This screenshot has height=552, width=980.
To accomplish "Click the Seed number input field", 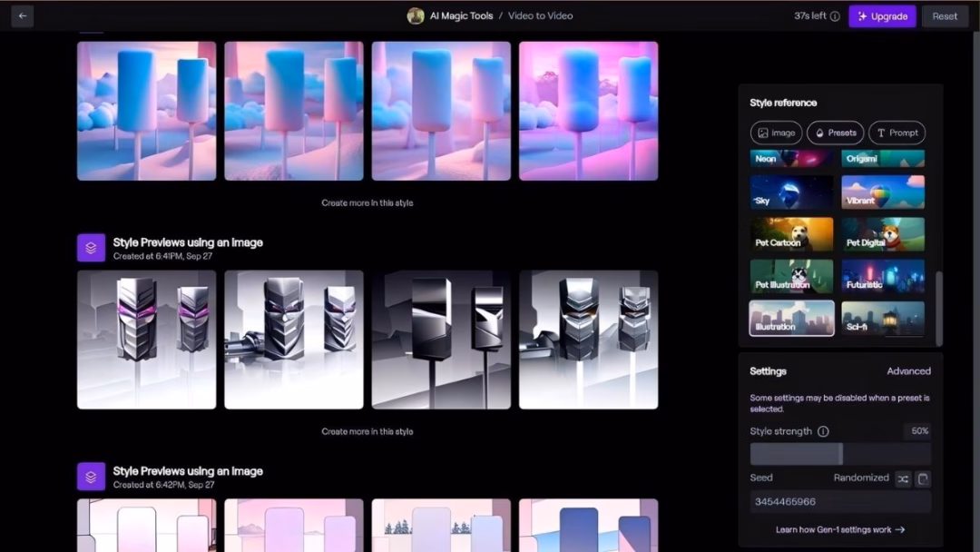I will point(839,502).
